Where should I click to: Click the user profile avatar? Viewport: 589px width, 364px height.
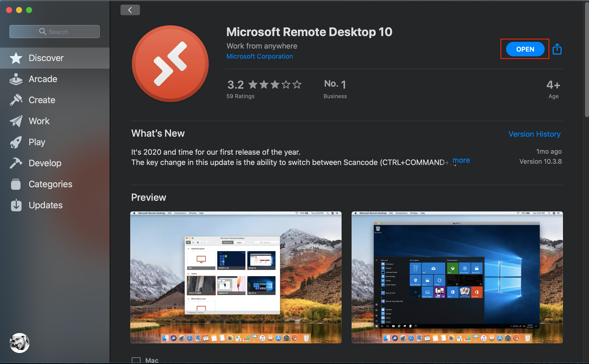[x=20, y=343]
